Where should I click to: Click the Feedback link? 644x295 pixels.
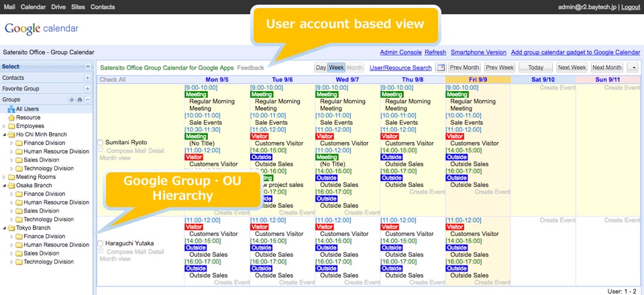click(x=250, y=68)
